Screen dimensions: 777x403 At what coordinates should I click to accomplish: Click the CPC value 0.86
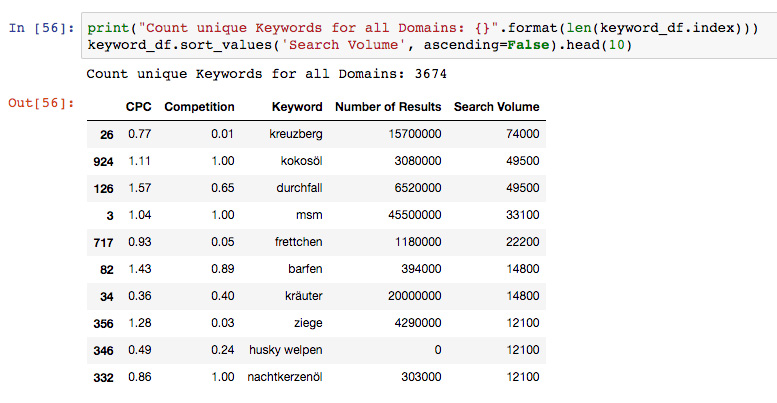click(139, 377)
